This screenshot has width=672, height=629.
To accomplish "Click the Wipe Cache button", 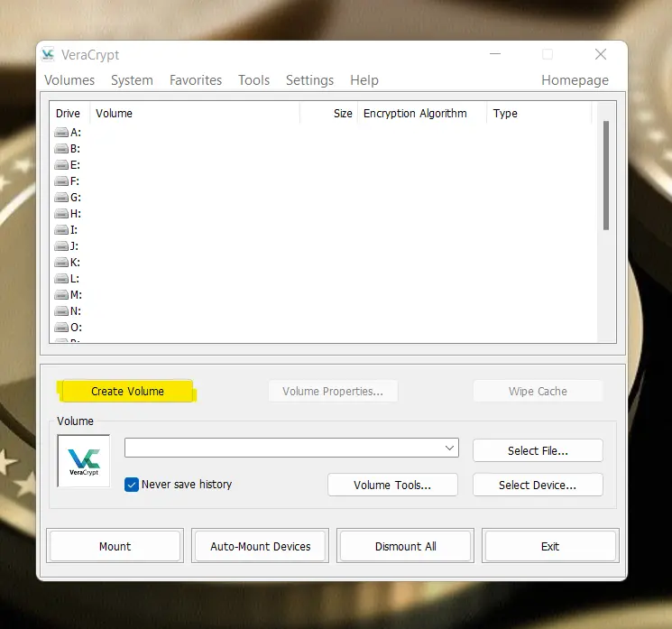I will tap(538, 391).
